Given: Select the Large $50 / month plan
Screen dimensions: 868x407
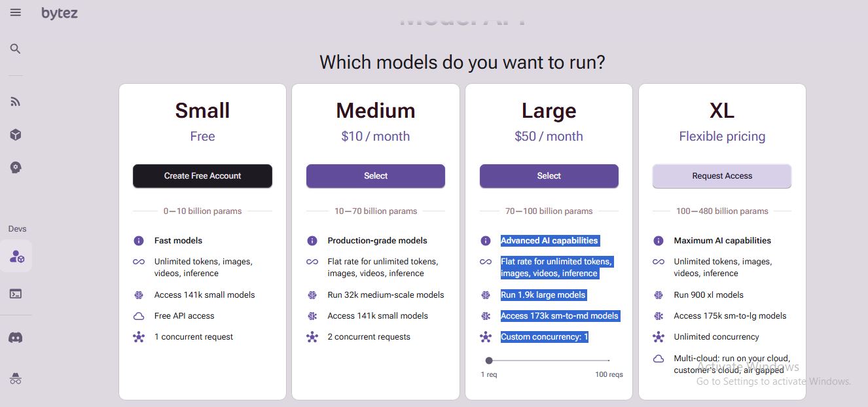Looking at the screenshot, I should pos(549,176).
